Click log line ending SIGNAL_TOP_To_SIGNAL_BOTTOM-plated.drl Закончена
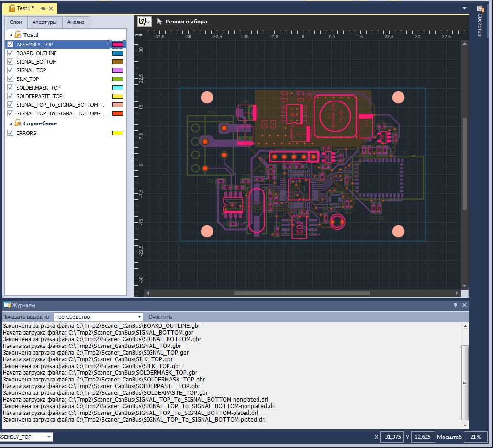This screenshot has width=493, height=448. point(134,419)
